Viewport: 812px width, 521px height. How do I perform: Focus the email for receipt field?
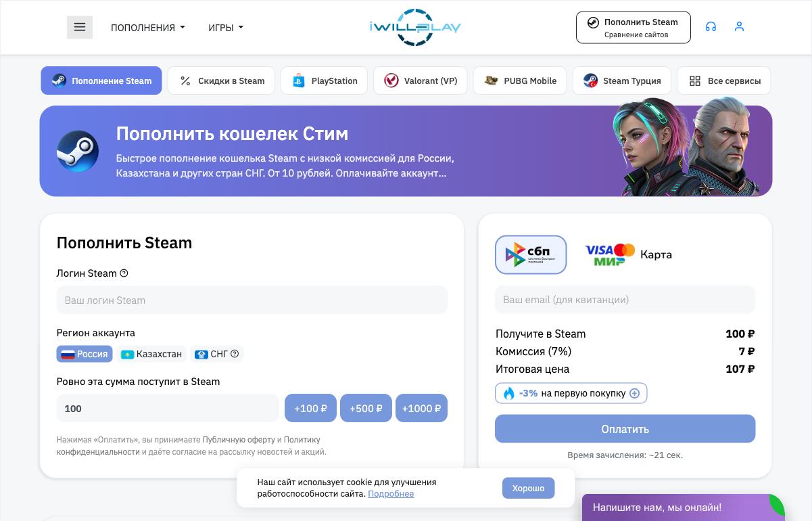(x=625, y=299)
